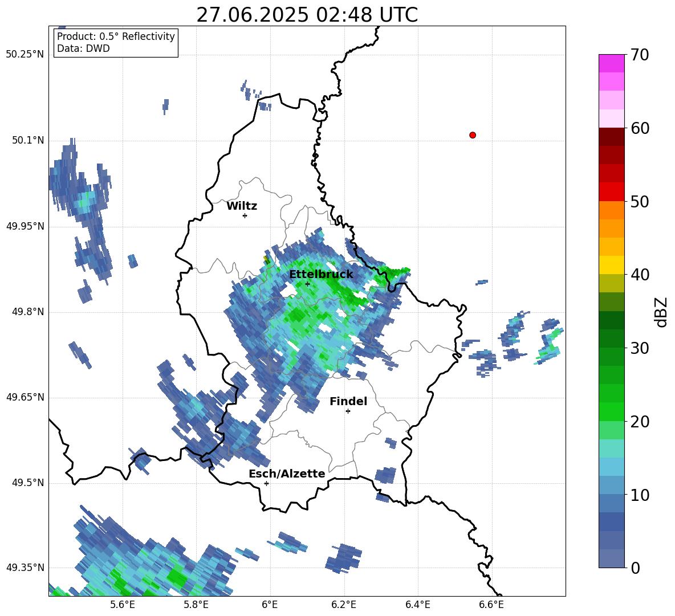Click the Ettelbruck city label
675x616 pixels.
tap(321, 275)
